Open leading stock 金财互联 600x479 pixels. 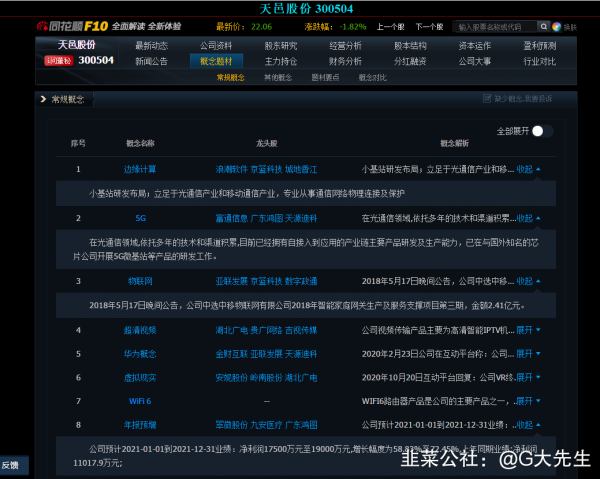tap(232, 354)
